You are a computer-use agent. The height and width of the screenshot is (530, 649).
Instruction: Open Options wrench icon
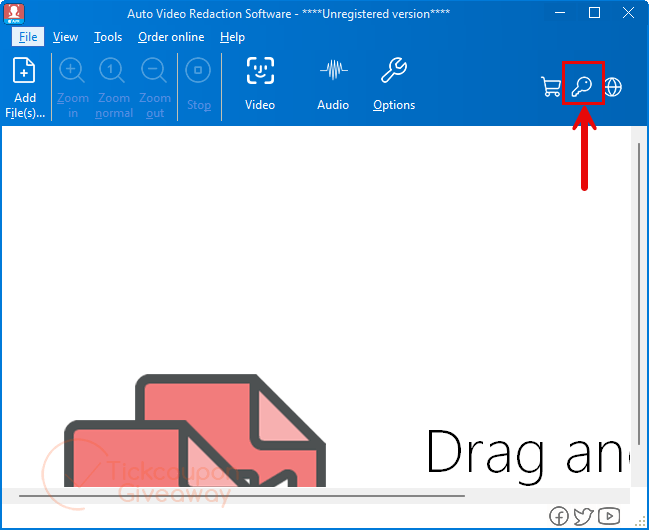coord(394,70)
